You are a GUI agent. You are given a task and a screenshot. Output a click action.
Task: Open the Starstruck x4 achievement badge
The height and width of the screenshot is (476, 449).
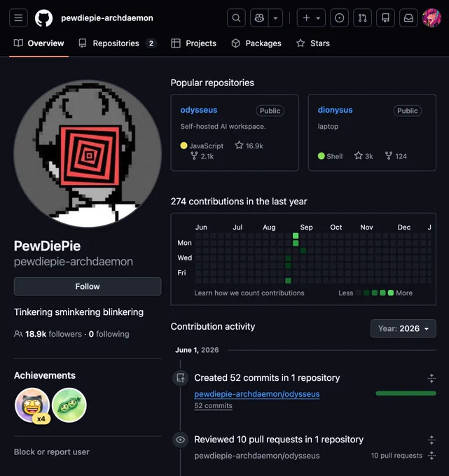[x=32, y=405]
